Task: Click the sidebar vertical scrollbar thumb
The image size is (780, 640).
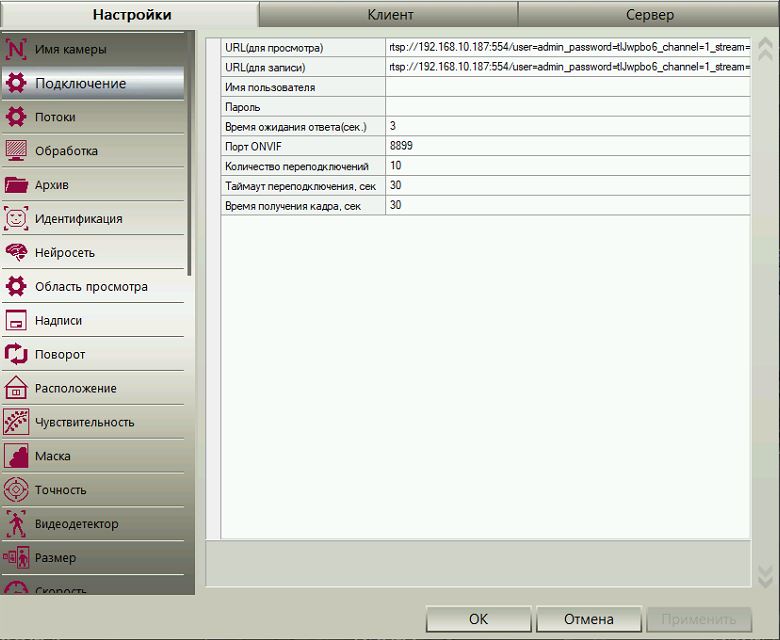Action: tap(189, 154)
